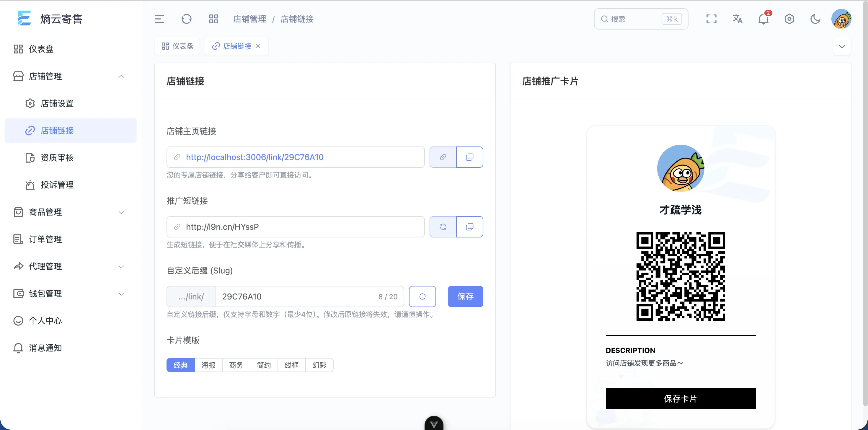The image size is (868, 430).
Task: Collapse the sidebar with hamburger icon
Action: tap(160, 19)
